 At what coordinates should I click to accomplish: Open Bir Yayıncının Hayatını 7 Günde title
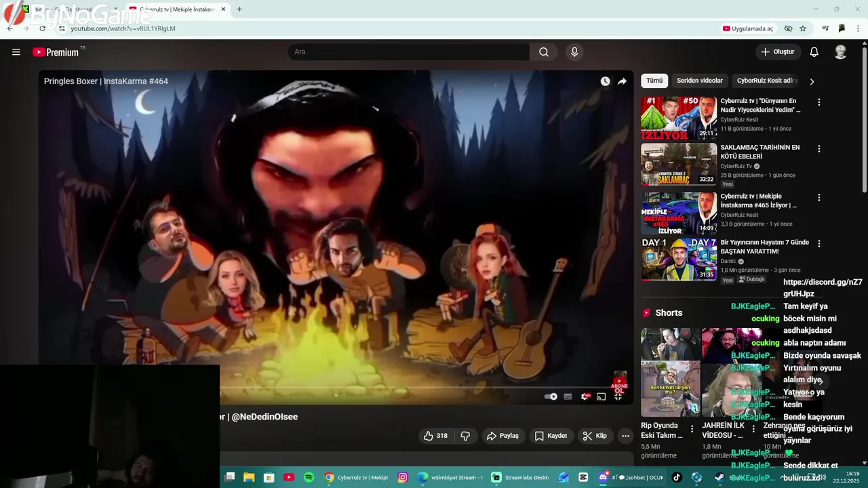(x=765, y=247)
